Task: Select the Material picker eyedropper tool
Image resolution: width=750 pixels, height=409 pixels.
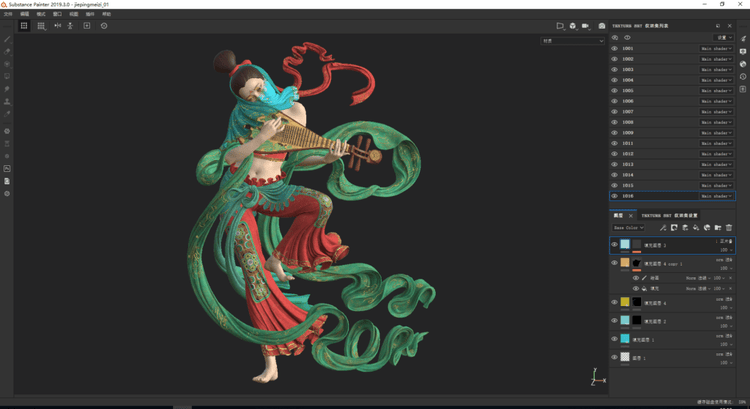Action: point(7,114)
